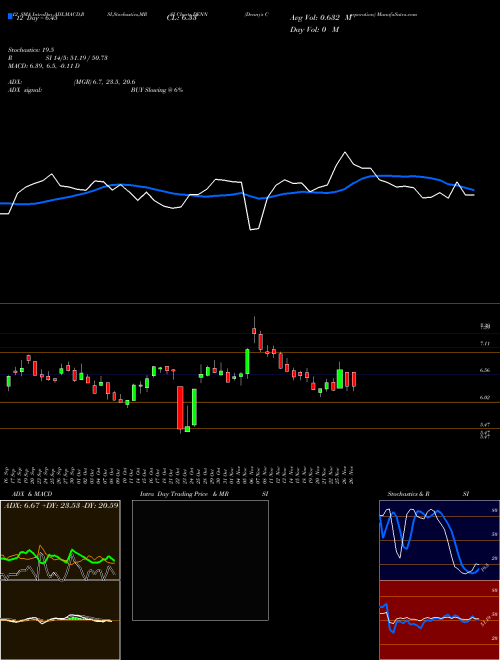This screenshot has width=500, height=660.
Task: Click the lower MACD histogram panel
Action: pyautogui.click(x=60, y=620)
